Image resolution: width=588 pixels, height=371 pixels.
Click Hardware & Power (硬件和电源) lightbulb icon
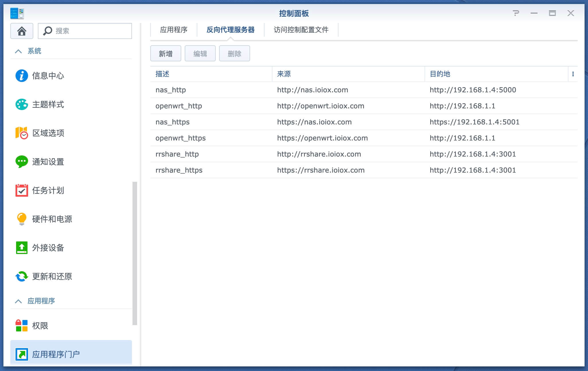tap(22, 219)
